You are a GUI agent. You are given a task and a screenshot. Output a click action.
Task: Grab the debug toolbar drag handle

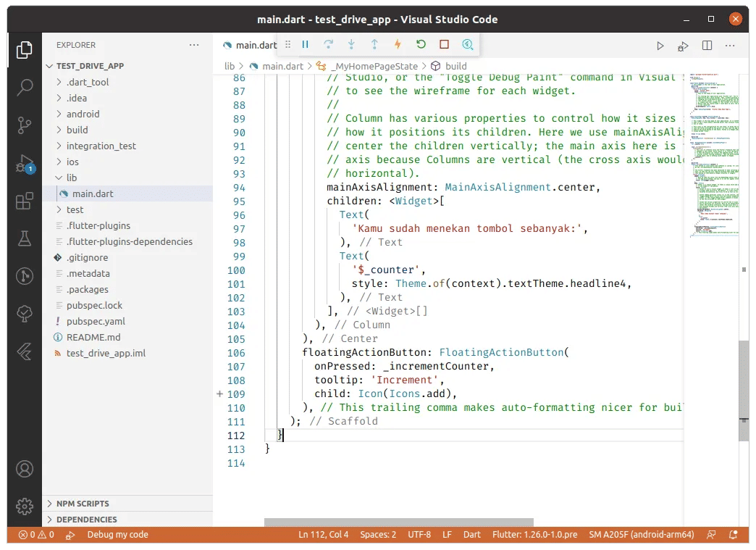[x=287, y=44]
